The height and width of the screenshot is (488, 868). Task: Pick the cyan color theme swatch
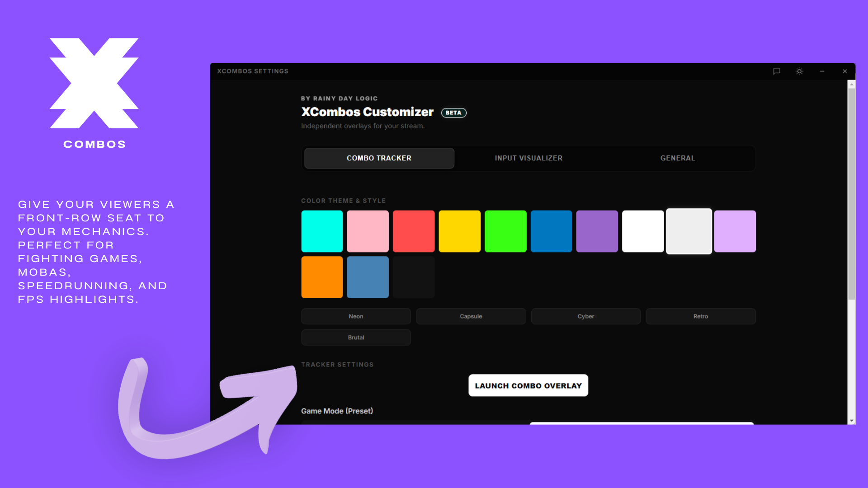(322, 231)
